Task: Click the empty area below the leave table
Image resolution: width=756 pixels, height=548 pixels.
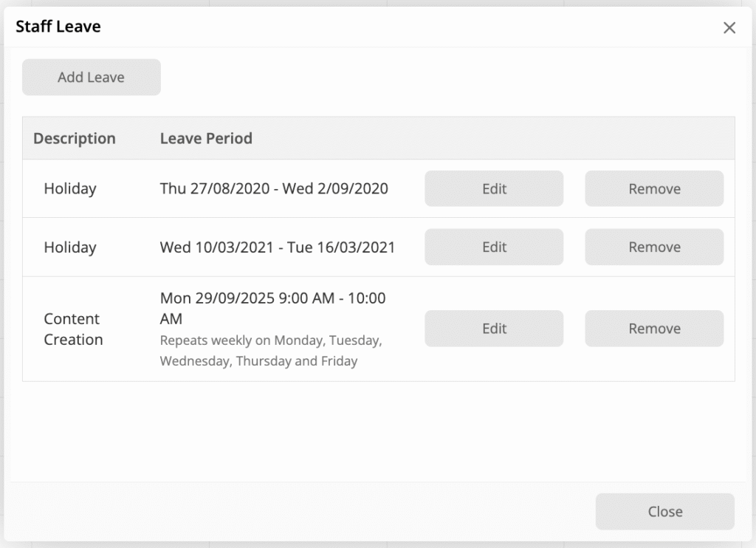Action: point(378,432)
